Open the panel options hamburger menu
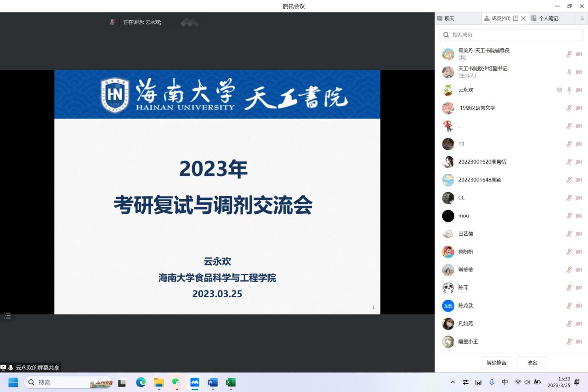 coord(582,18)
